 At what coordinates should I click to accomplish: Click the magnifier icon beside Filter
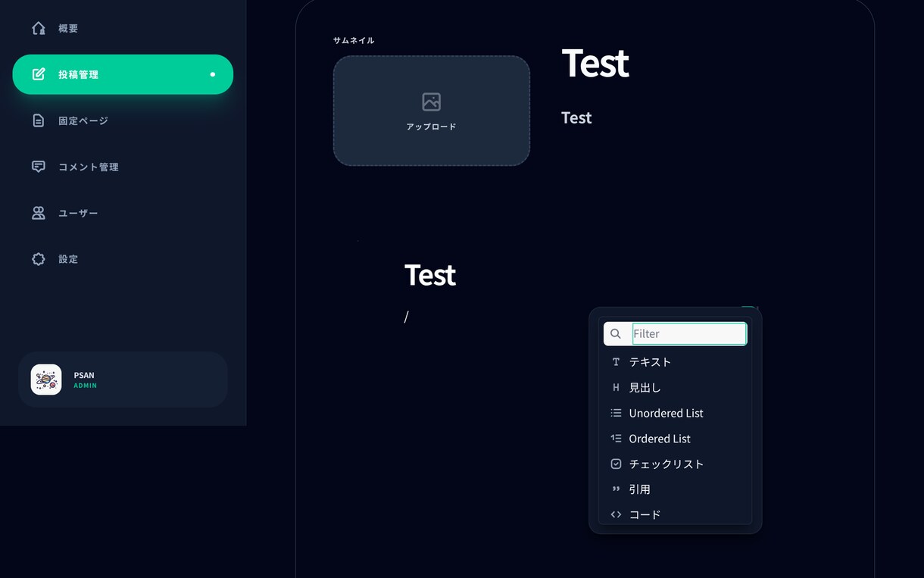[616, 334]
